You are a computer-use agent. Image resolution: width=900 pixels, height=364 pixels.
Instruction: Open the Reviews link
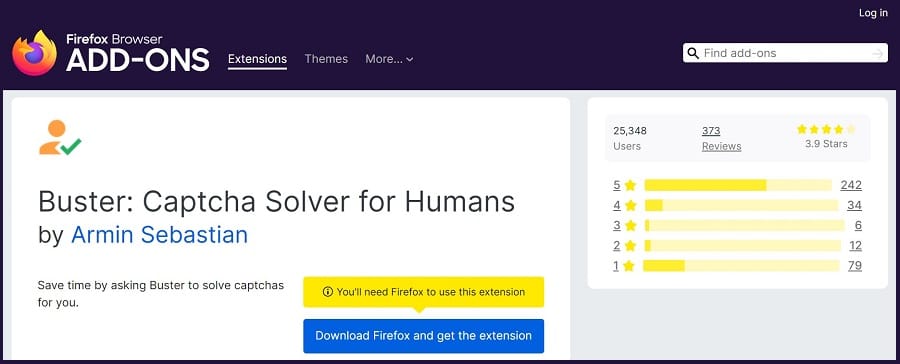pyautogui.click(x=721, y=146)
